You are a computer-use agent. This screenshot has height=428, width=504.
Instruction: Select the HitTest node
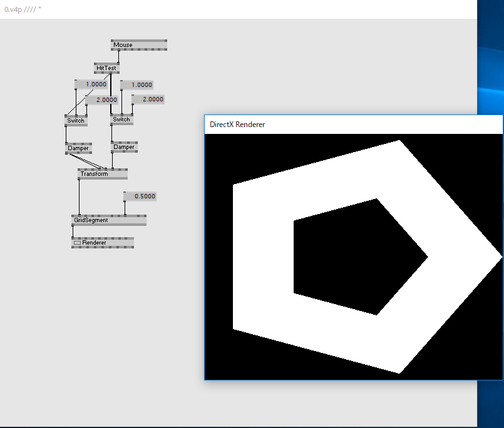106,68
